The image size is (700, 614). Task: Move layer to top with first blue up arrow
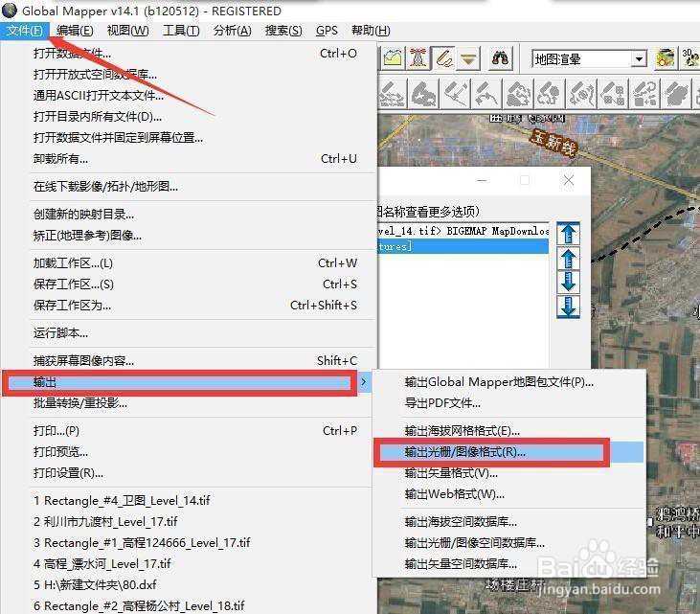(568, 234)
